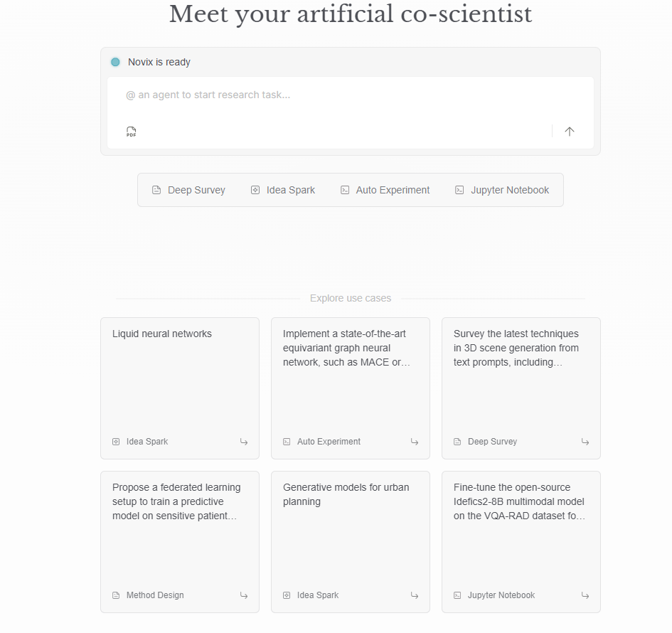Click arrow icon on federated learning card
Viewport: 672px width, 633px height.
244,595
